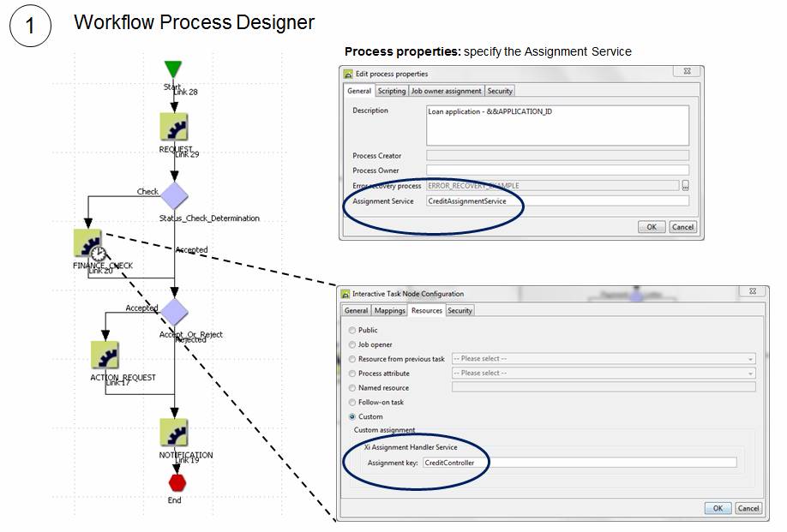Image resolution: width=787 pixels, height=532 pixels.
Task: Select the Status_Check_Determination diamond node
Action: pos(174,195)
